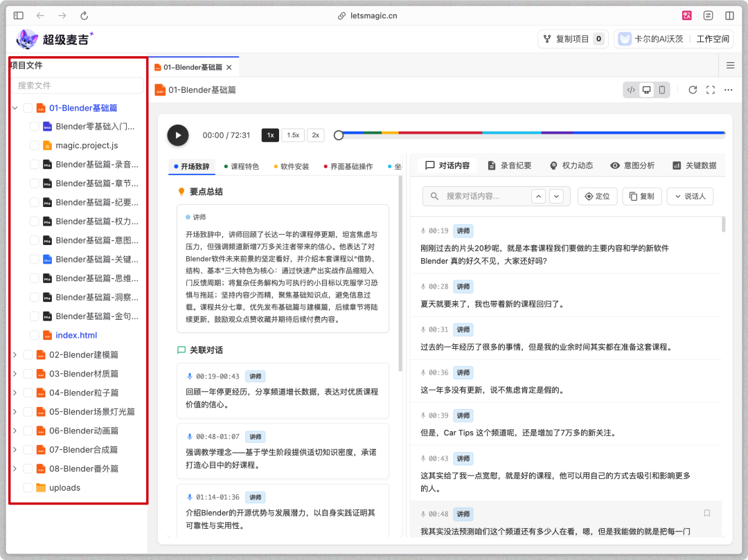The image size is (748, 560).
Task: Collapse the 01-Blender基础篇 folder
Action: point(15,108)
